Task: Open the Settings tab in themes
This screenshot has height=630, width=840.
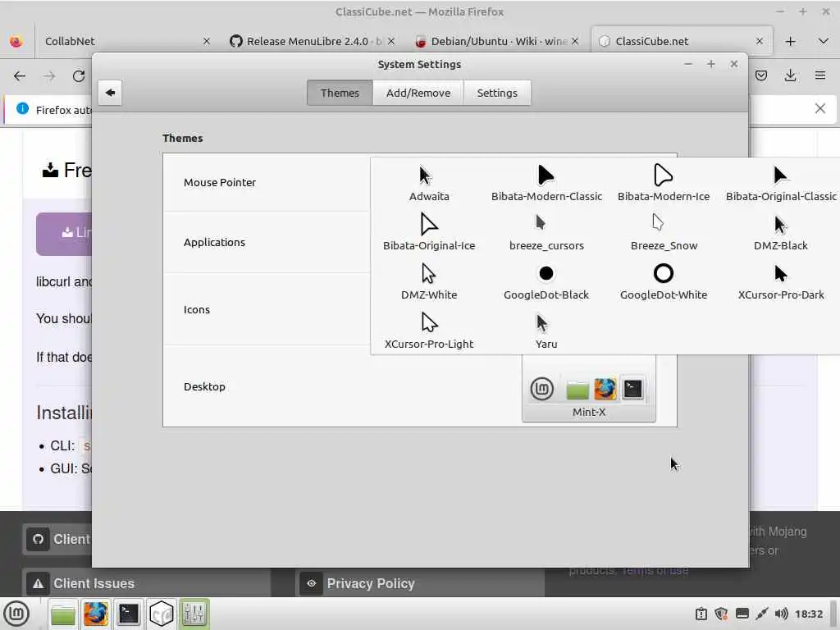Action: click(x=496, y=93)
